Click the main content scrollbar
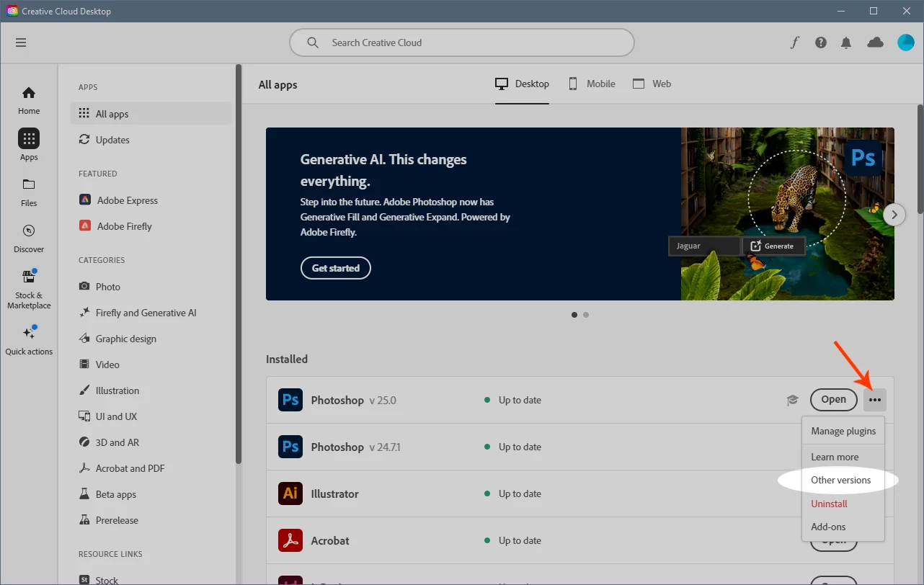 click(x=920, y=159)
